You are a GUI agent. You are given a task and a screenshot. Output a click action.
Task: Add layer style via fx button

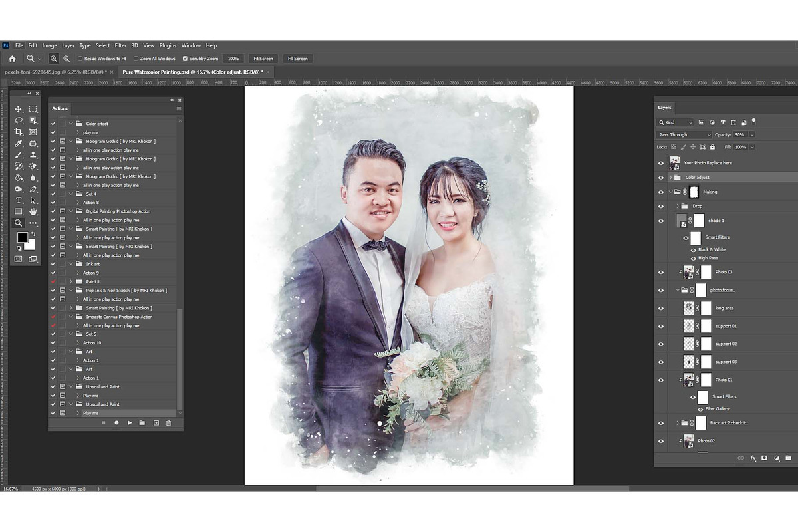[753, 458]
